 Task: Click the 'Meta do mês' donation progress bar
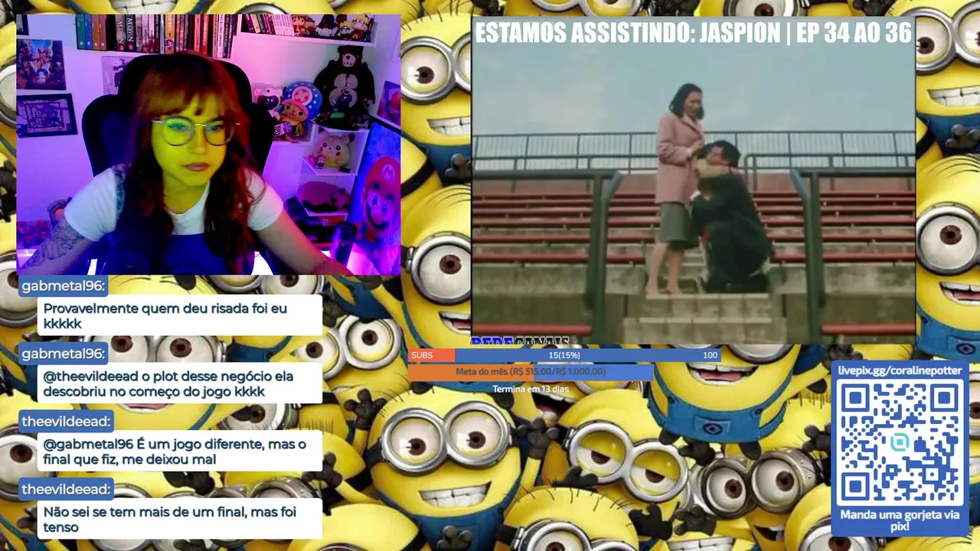coord(531,372)
